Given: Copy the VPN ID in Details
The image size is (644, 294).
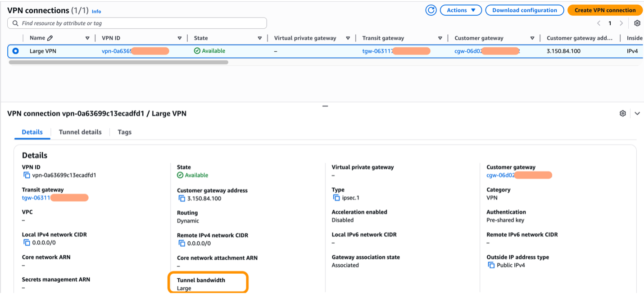Looking at the screenshot, I should [27, 175].
